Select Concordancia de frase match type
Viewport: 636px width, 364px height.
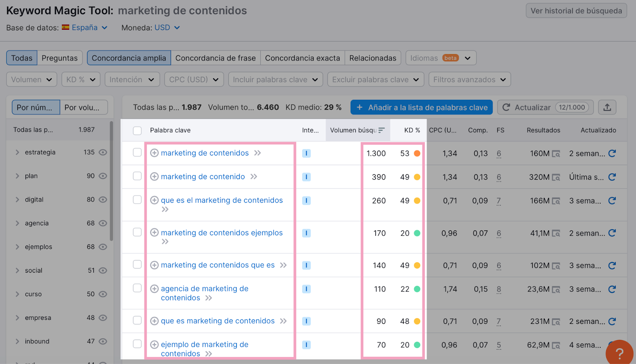click(215, 58)
